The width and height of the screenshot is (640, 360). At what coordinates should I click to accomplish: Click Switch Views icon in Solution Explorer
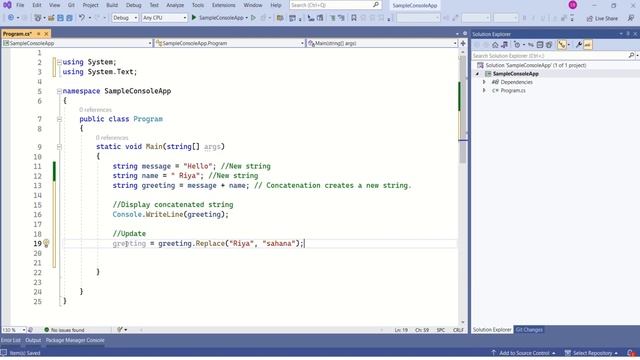(504, 45)
